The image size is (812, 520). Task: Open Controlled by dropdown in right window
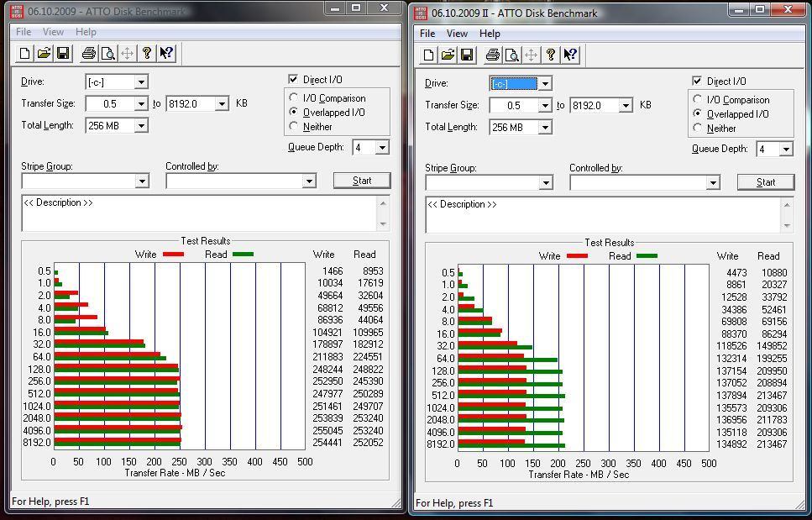[x=713, y=182]
